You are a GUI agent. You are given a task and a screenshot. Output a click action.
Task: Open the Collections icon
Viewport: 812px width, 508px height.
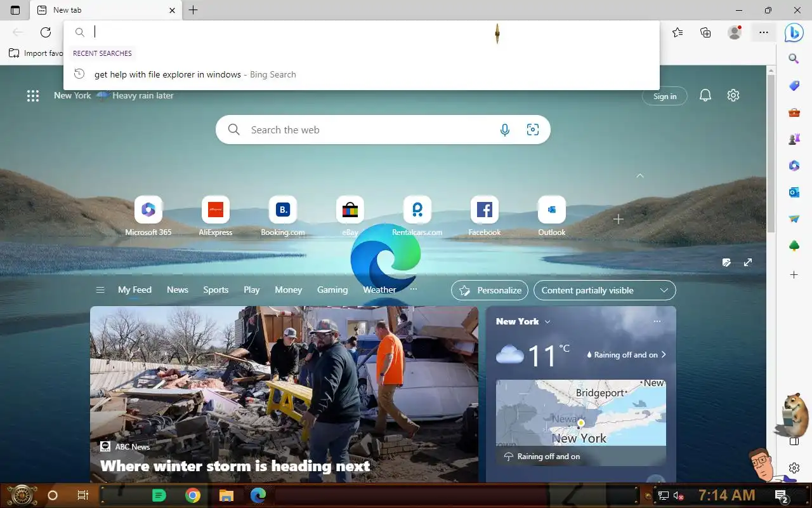pyautogui.click(x=705, y=32)
